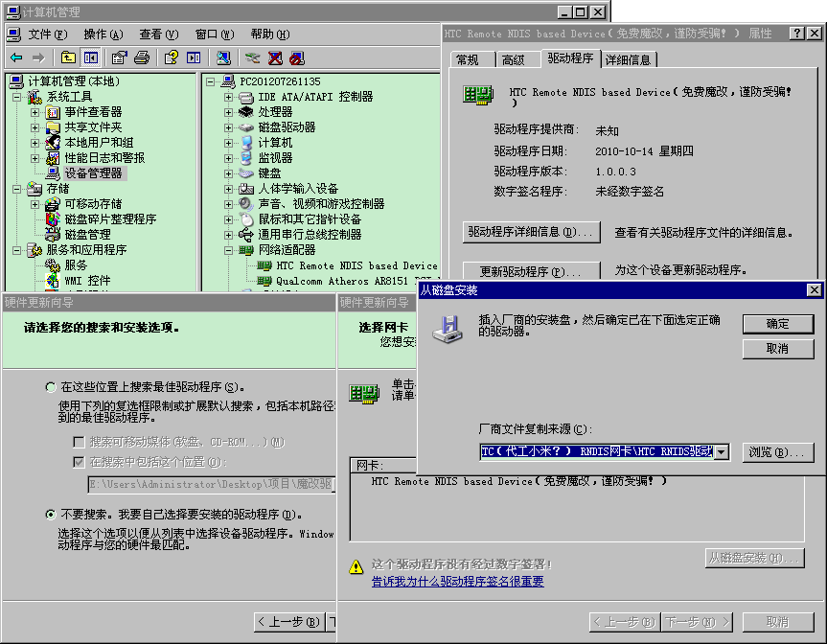Switch to the 详细信息 tab
The image size is (827, 644).
coord(628,59)
